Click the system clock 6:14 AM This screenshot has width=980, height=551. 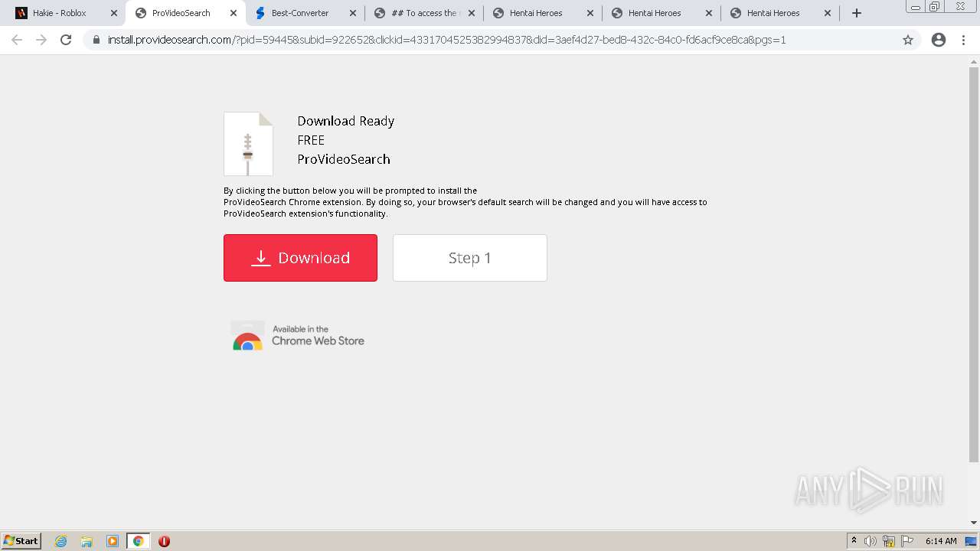(941, 541)
